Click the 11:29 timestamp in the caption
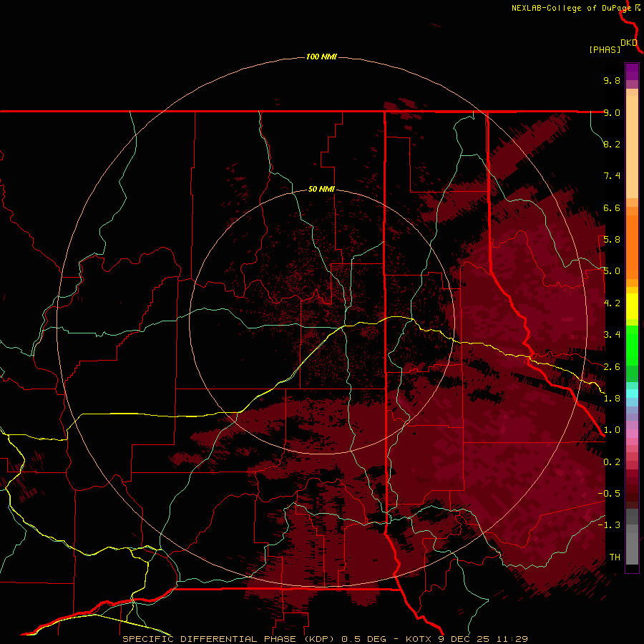This screenshot has height=644, width=644. click(512, 639)
